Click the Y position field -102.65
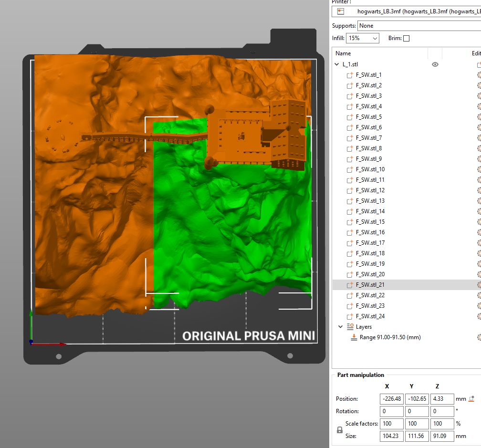 pyautogui.click(x=417, y=399)
